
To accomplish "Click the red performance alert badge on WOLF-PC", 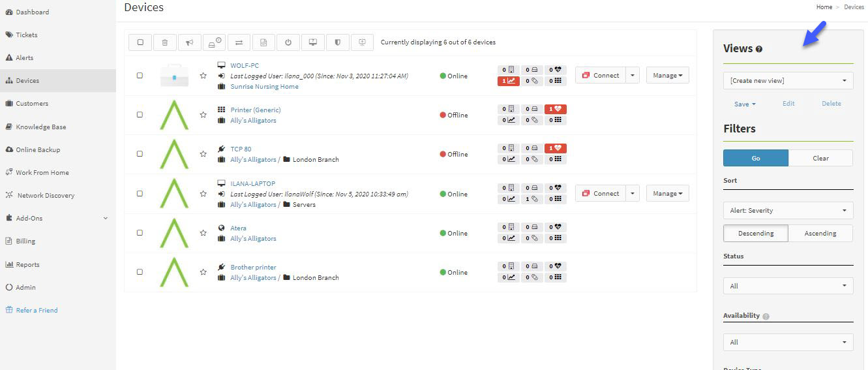I will click(509, 81).
